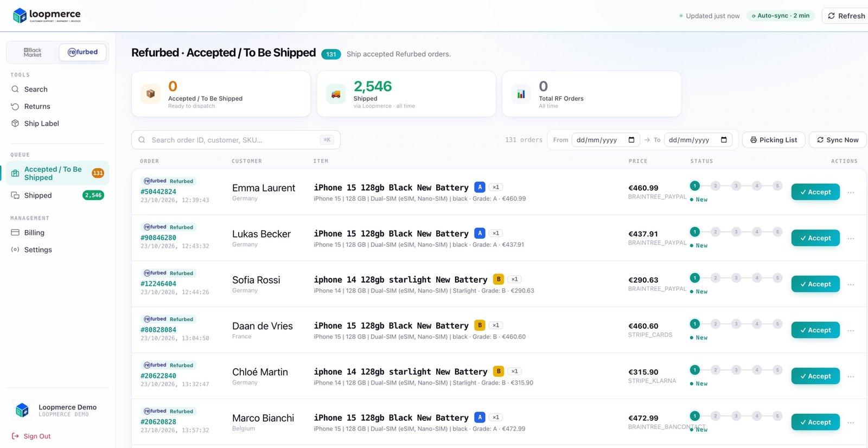
Task: Open order #80828084
Action: [158, 330]
